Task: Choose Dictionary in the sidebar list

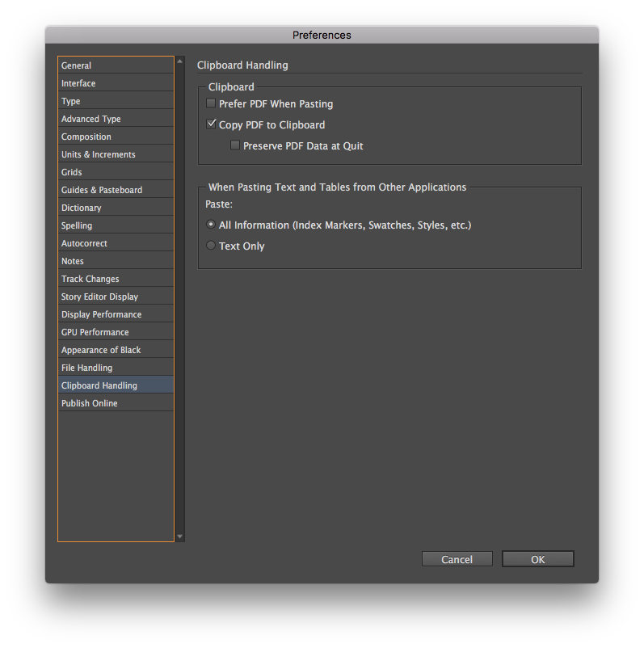Action: [116, 208]
